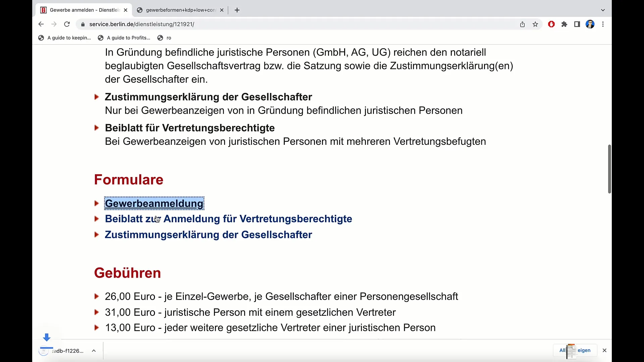The height and width of the screenshot is (362, 644).
Task: Click the 'Nur bei Gewerbeanzeigen von in Gründung' line
Action: point(284,111)
